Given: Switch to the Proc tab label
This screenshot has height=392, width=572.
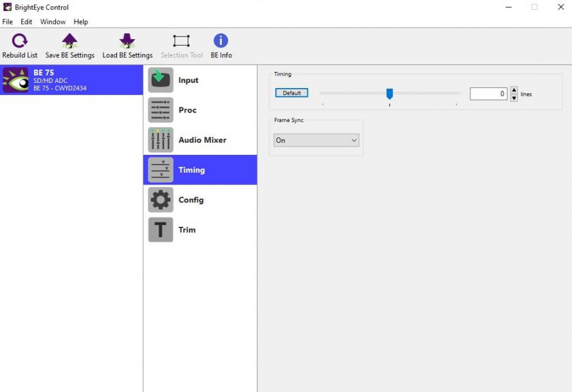Looking at the screenshot, I should click(x=188, y=110).
